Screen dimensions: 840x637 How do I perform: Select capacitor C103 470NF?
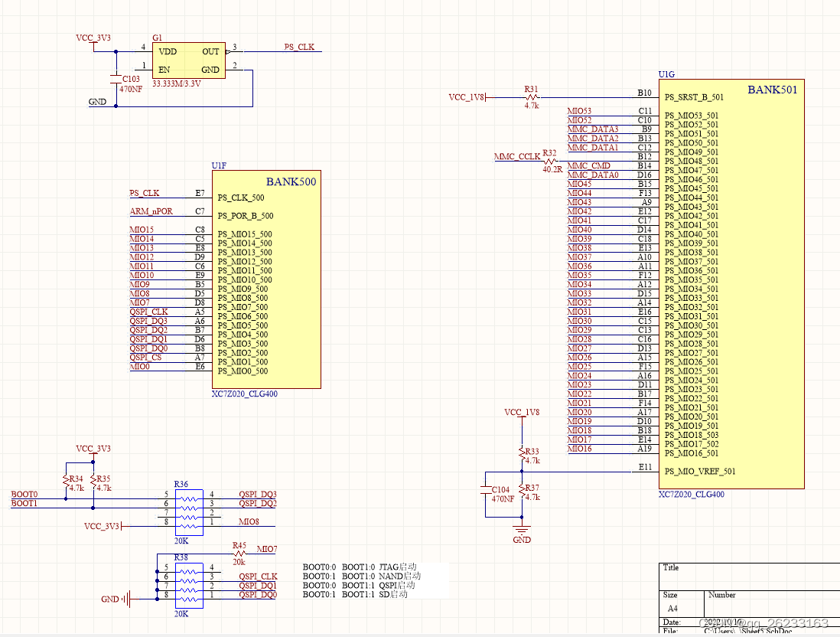click(115, 80)
